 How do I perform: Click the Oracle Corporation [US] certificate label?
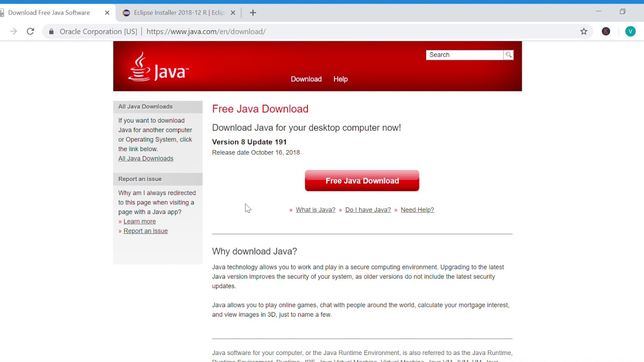[x=98, y=31]
